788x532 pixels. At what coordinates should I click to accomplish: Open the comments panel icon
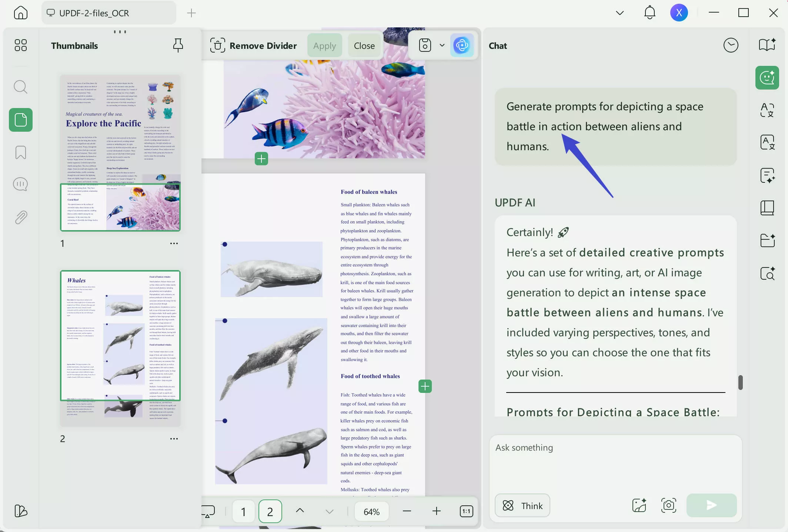(x=20, y=184)
